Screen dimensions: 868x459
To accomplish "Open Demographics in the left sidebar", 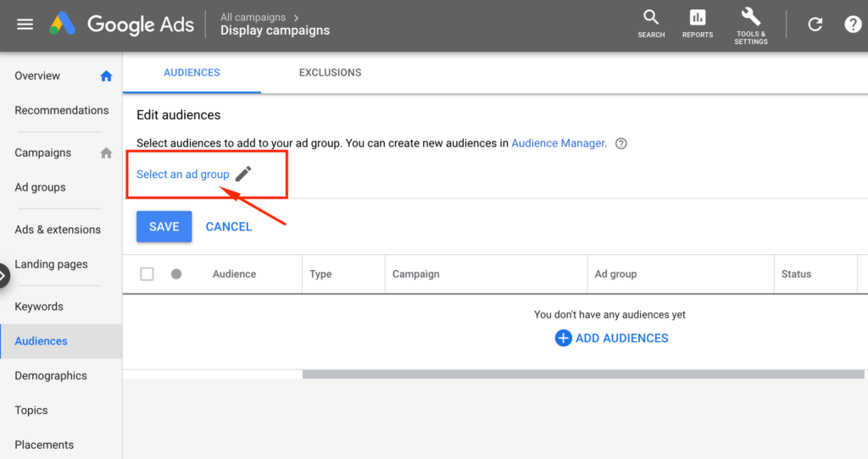I will [51, 376].
